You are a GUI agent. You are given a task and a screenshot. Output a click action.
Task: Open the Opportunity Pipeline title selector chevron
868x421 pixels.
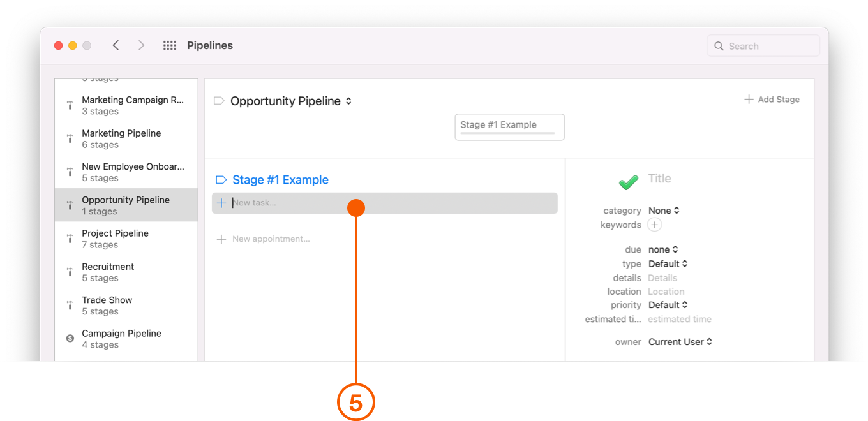click(x=348, y=101)
